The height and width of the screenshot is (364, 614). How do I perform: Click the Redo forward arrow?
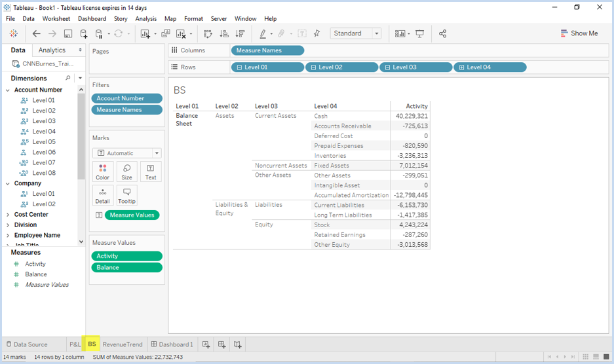pyautogui.click(x=52, y=33)
